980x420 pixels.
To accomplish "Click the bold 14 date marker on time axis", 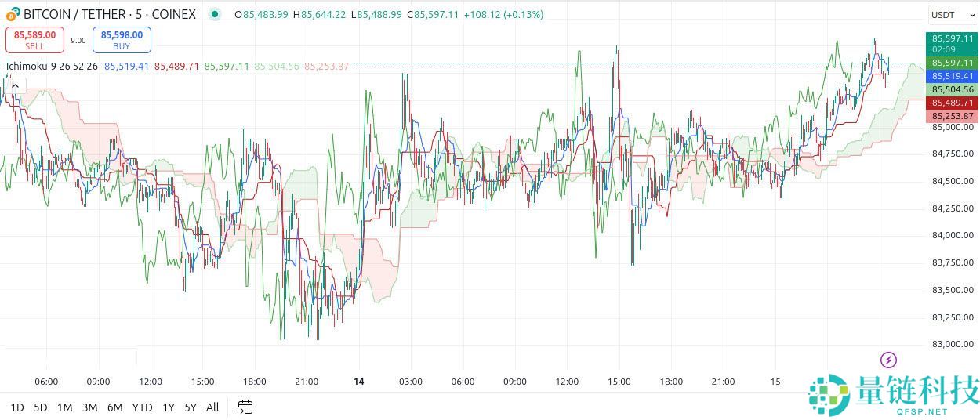I will [359, 382].
